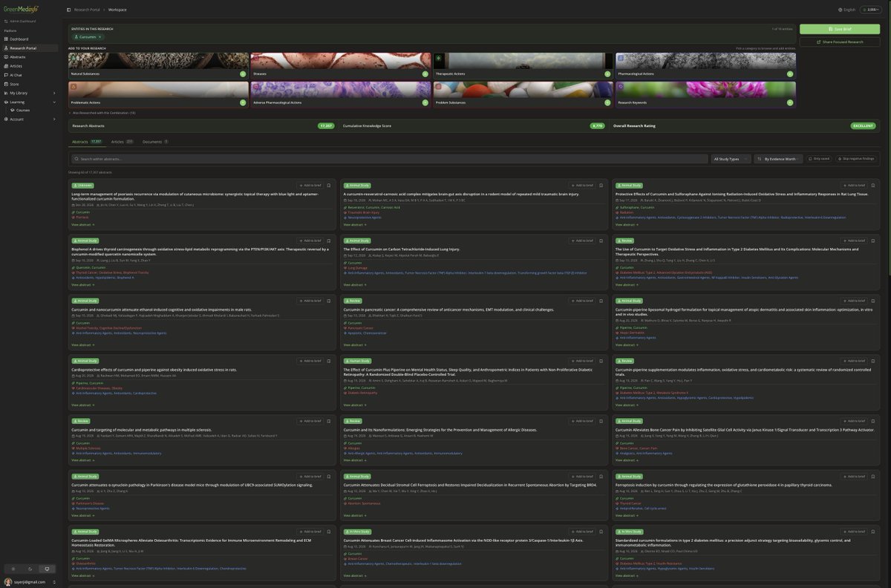The height and width of the screenshot is (588, 891).
Task: Add from Adverse Pharmacological Actions plus icon
Action: point(425,102)
